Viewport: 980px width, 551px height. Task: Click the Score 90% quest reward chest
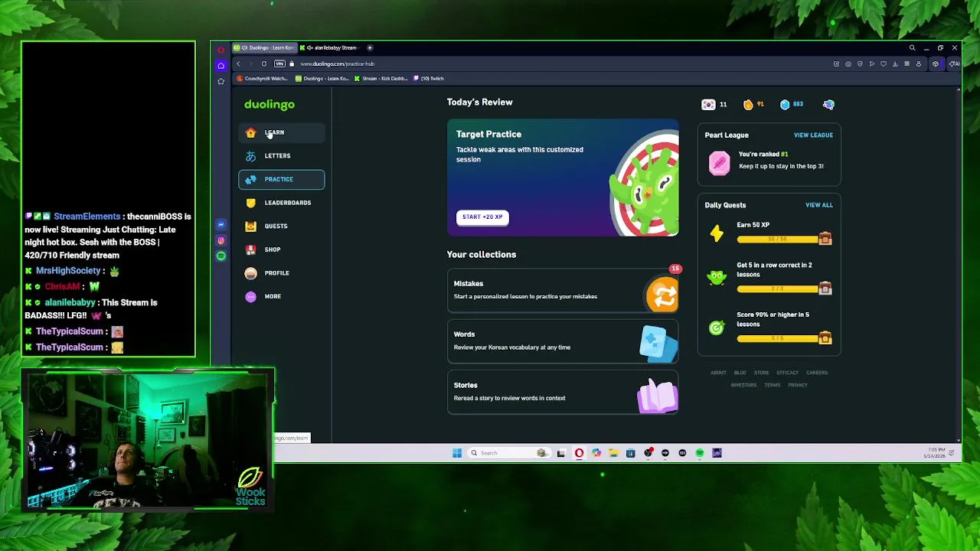(x=825, y=337)
